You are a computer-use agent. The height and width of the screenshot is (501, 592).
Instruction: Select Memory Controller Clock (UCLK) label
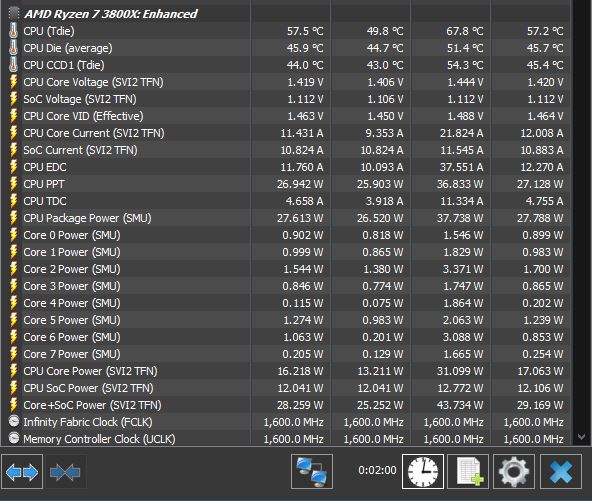(99, 439)
